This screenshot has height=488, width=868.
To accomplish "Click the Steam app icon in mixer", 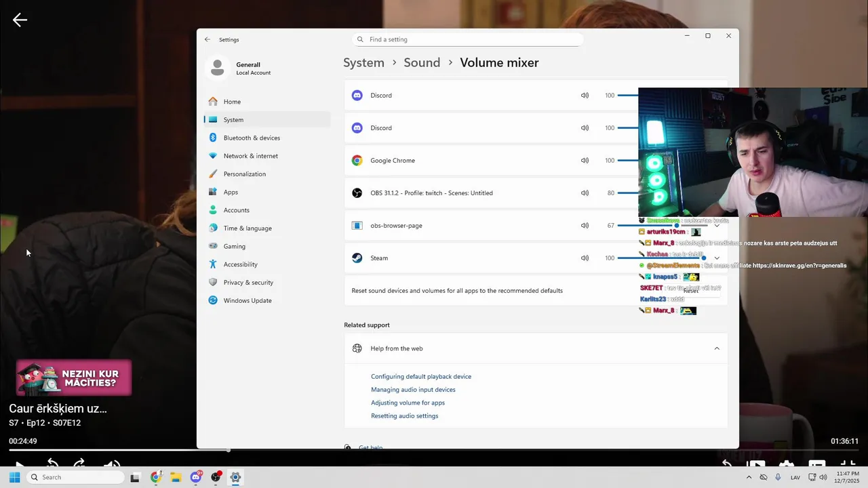I will [357, 258].
